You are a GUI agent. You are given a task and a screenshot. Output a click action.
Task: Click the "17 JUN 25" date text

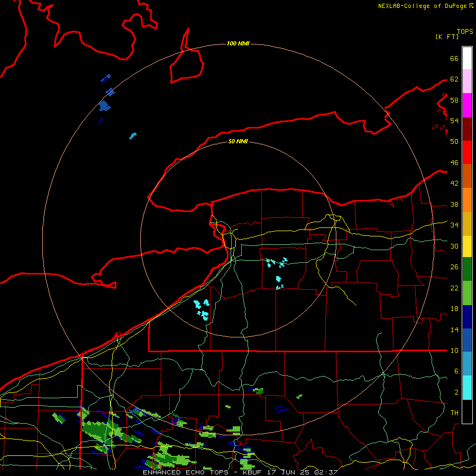coord(288,472)
